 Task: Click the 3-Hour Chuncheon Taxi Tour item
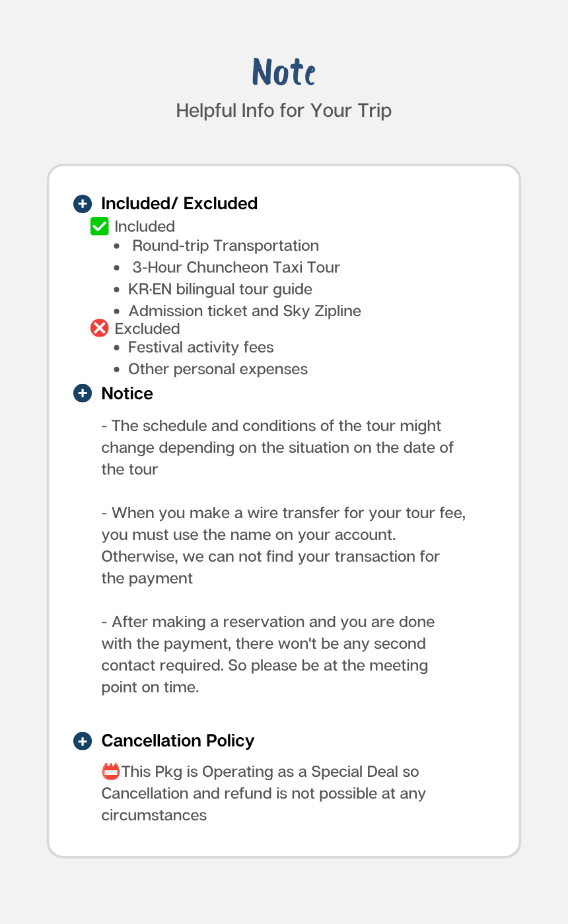pyautogui.click(x=236, y=267)
